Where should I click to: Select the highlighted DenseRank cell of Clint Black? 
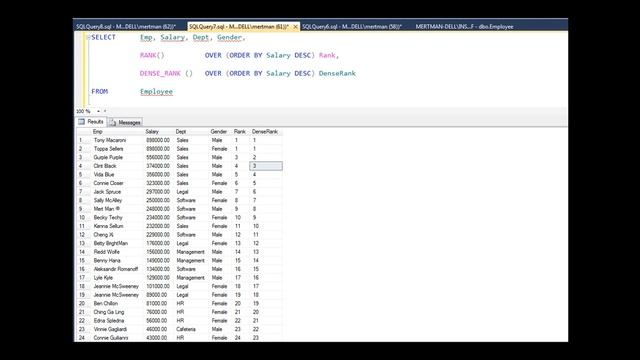[x=266, y=166]
